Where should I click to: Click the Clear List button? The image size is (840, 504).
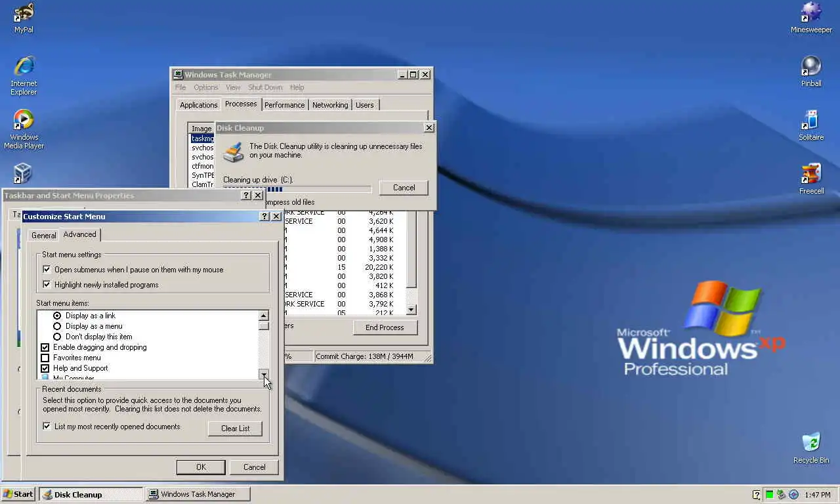pos(235,429)
